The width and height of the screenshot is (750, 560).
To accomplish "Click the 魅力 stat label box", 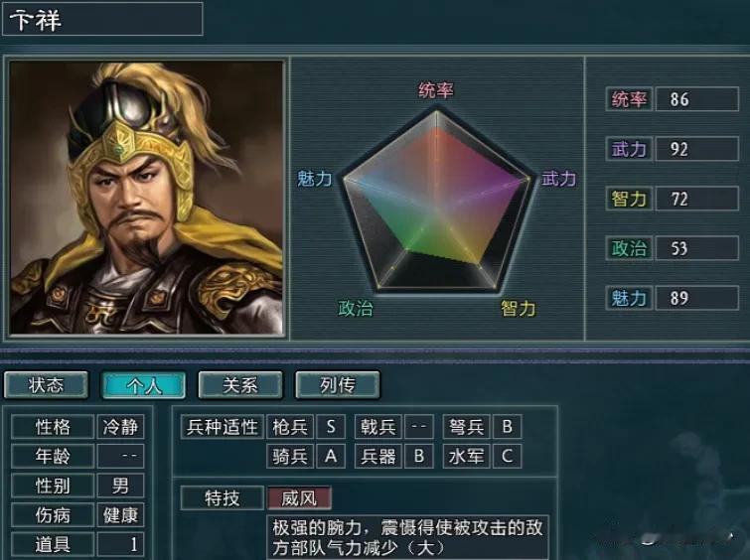I will pos(629,299).
